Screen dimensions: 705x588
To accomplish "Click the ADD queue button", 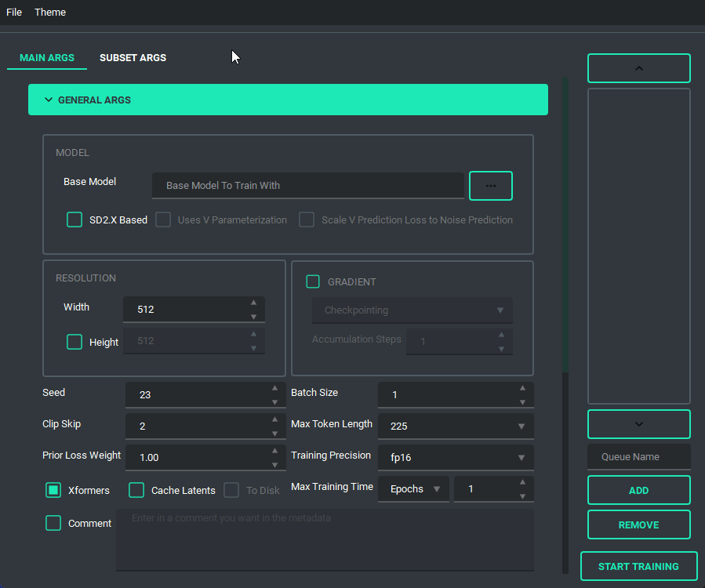I will [639, 490].
